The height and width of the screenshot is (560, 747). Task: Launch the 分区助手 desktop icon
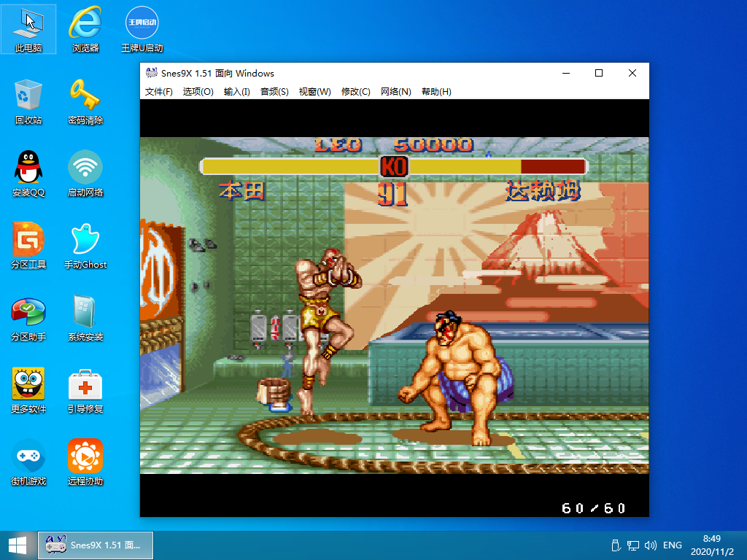28,319
